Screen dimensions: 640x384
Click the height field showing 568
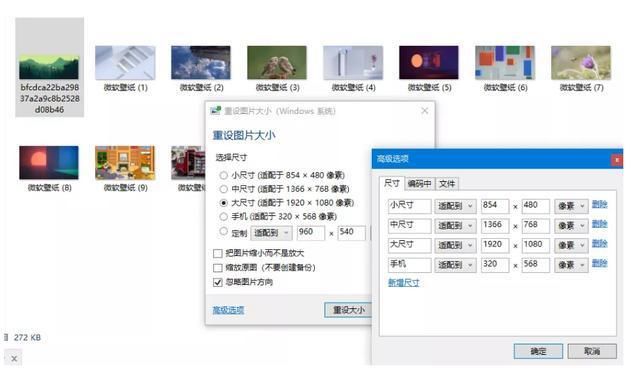[536, 265]
